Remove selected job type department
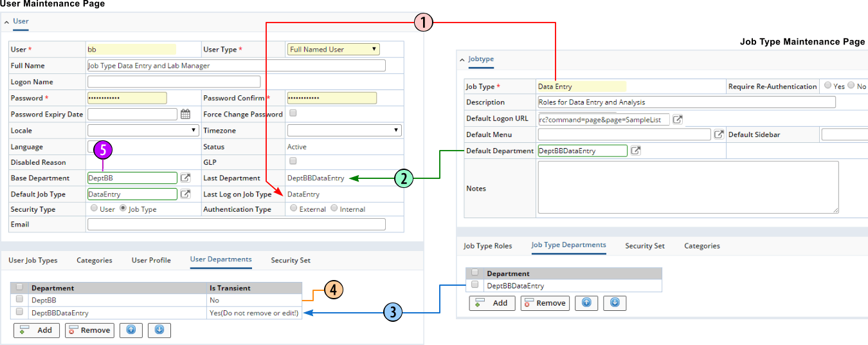Viewport: 868px width, 345px height. [545, 303]
